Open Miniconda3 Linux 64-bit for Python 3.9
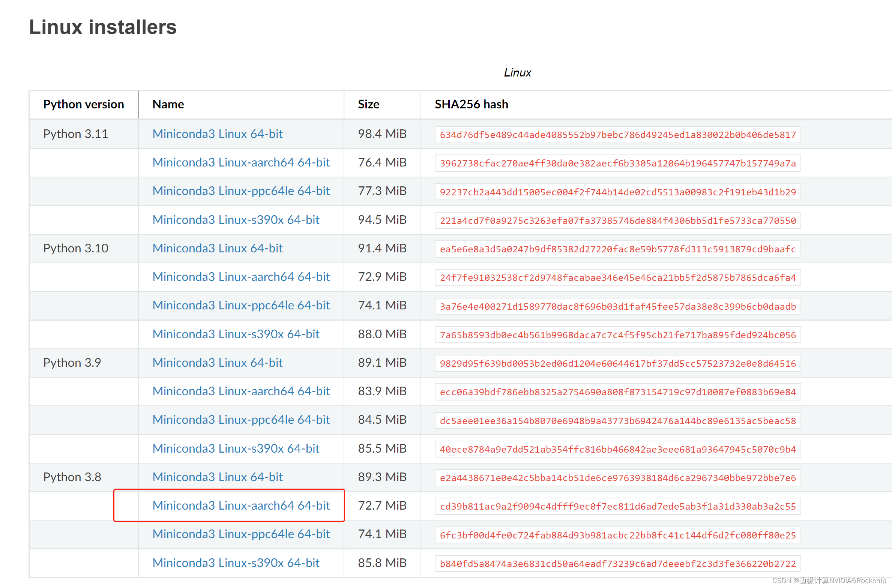The image size is (892, 588). [x=218, y=363]
